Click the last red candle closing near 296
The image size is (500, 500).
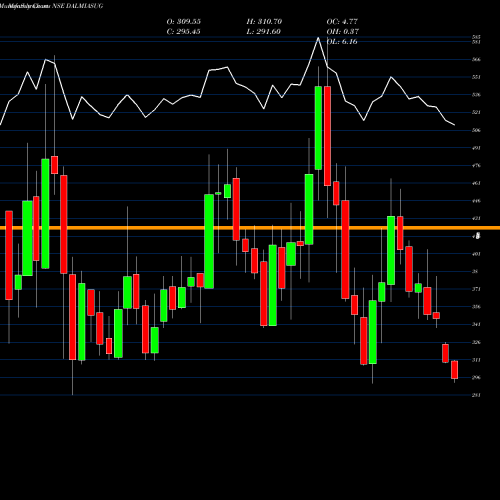(454, 370)
